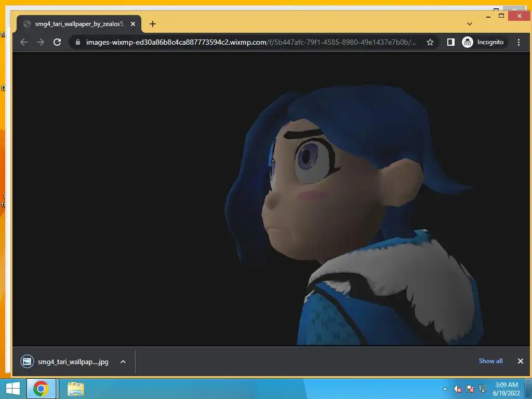Click the Chrome taskbar icon
Image resolution: width=532 pixels, height=399 pixels.
[41, 389]
